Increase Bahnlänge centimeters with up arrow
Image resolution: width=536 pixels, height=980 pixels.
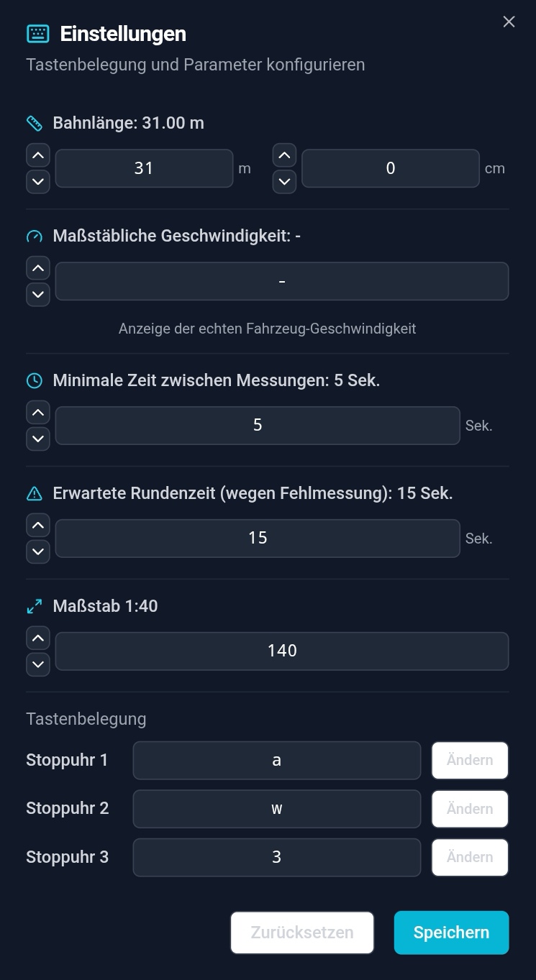coord(285,155)
